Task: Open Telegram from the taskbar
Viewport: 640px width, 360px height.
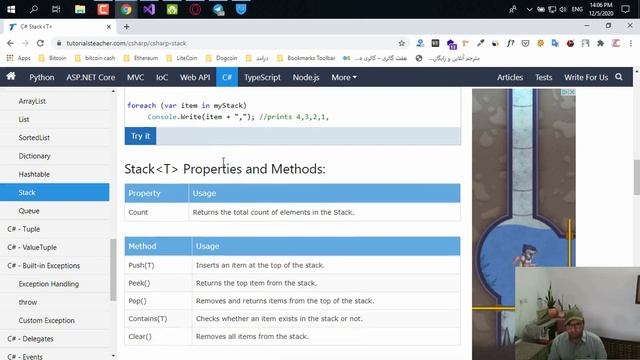Action: pos(218,9)
